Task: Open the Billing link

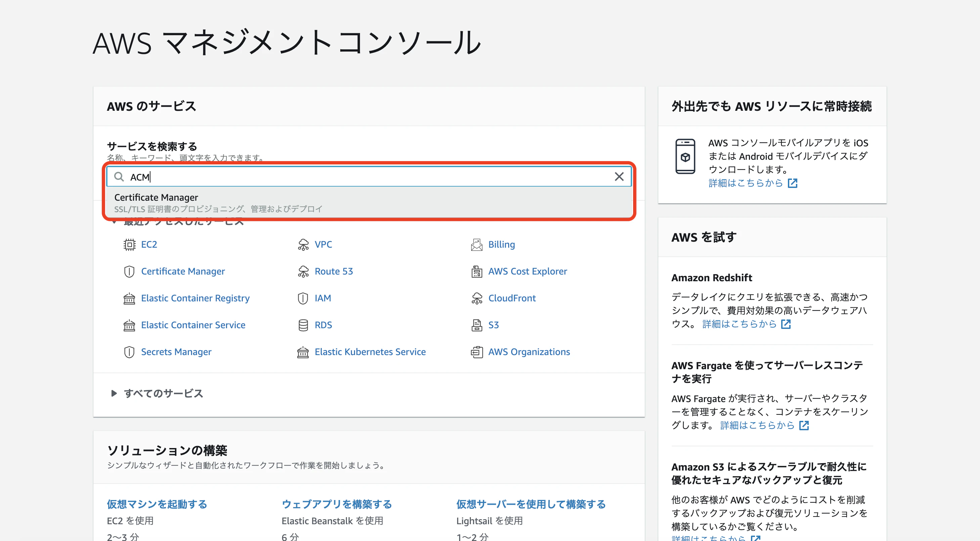Action: coord(501,244)
